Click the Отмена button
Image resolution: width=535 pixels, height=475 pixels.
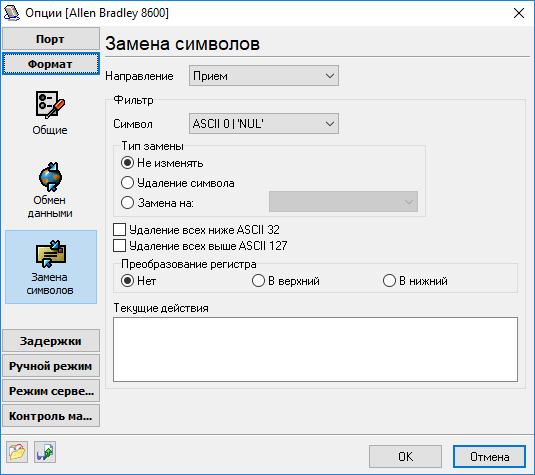tap(489, 457)
